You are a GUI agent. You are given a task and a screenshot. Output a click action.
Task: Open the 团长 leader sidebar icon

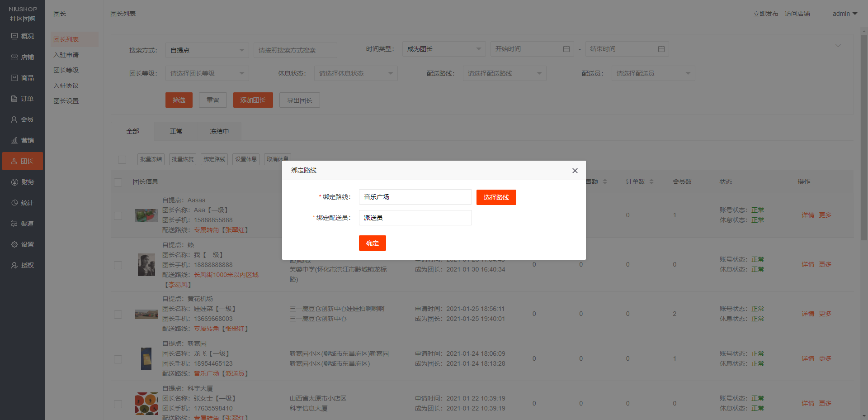click(14, 161)
